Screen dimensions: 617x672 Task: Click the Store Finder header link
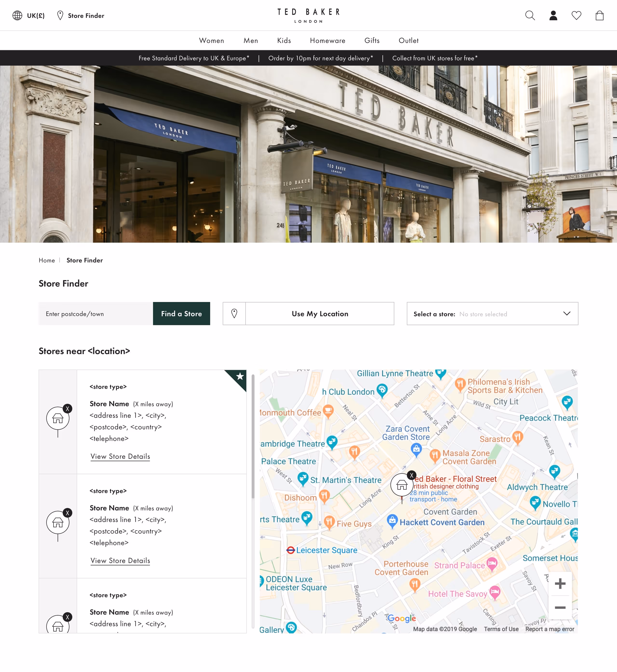[86, 15]
